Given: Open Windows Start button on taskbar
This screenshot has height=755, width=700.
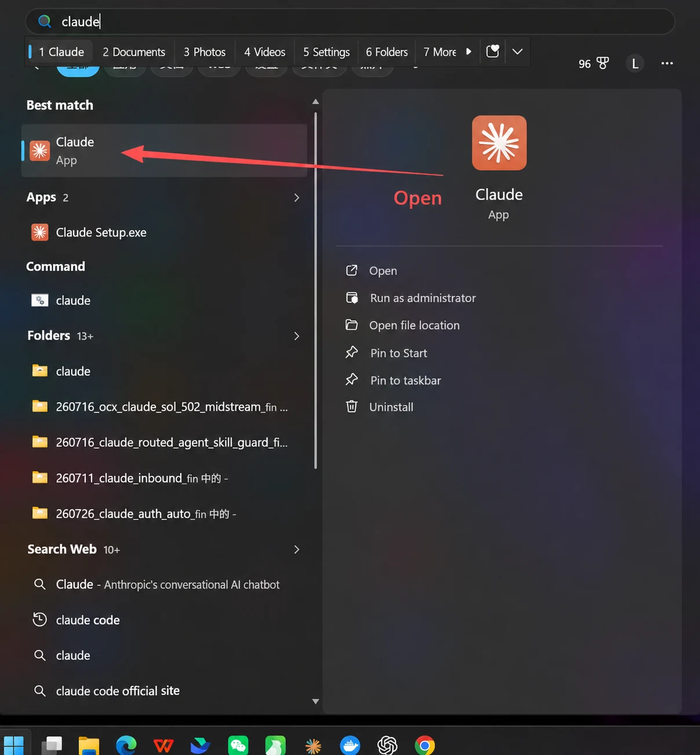Looking at the screenshot, I should click(x=13, y=745).
